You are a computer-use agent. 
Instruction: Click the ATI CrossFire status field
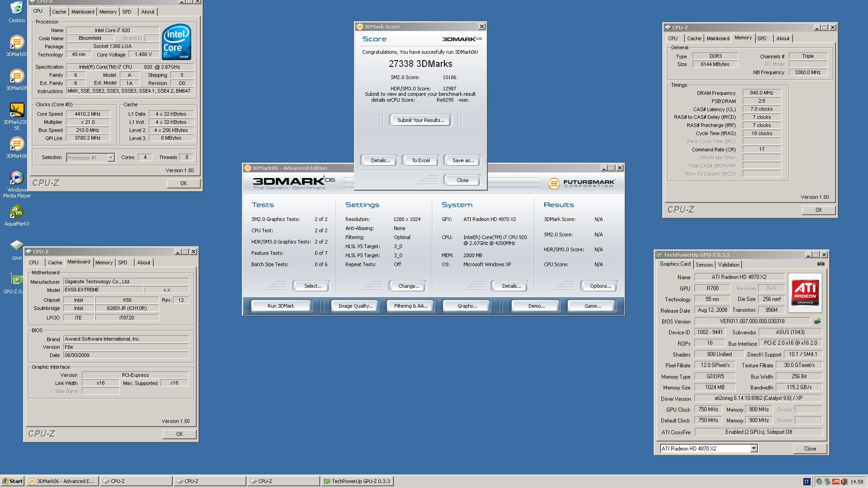point(758,432)
